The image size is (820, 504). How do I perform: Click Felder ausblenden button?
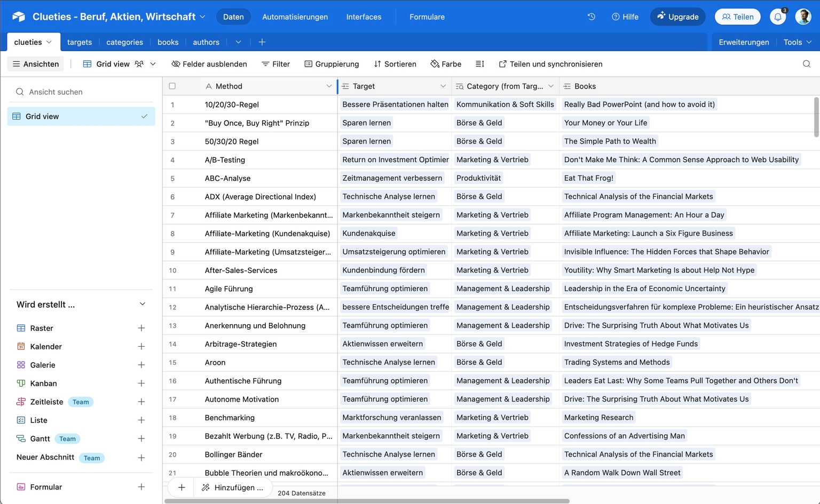[x=209, y=64]
